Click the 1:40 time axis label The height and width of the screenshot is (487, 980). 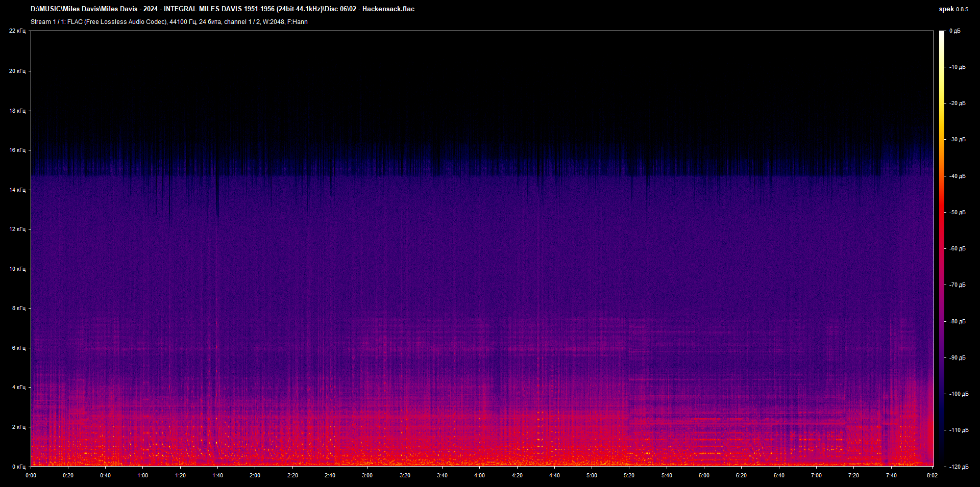217,475
